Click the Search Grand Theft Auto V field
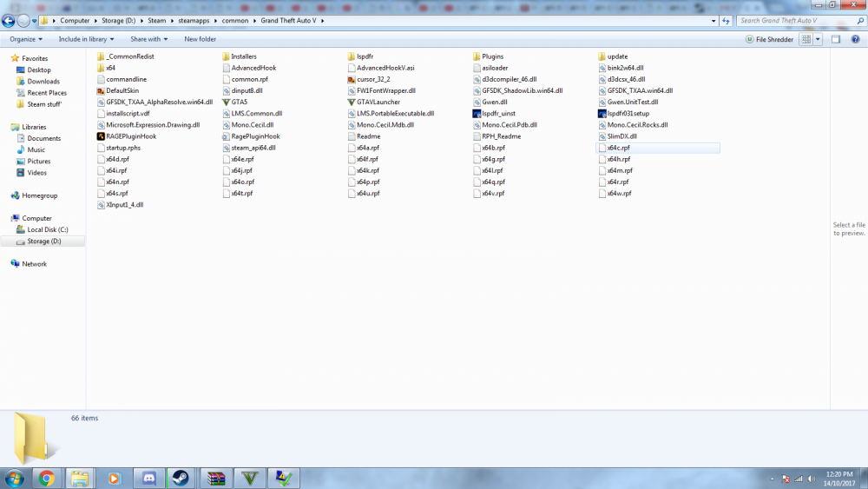 pos(800,21)
